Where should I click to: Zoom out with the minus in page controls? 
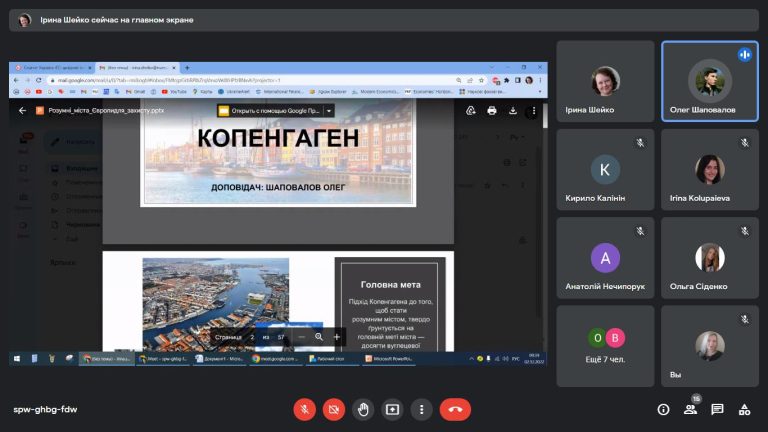[x=302, y=337]
